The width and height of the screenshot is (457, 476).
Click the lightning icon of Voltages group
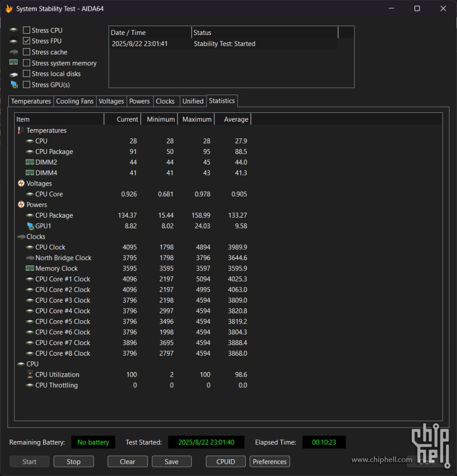[21, 183]
